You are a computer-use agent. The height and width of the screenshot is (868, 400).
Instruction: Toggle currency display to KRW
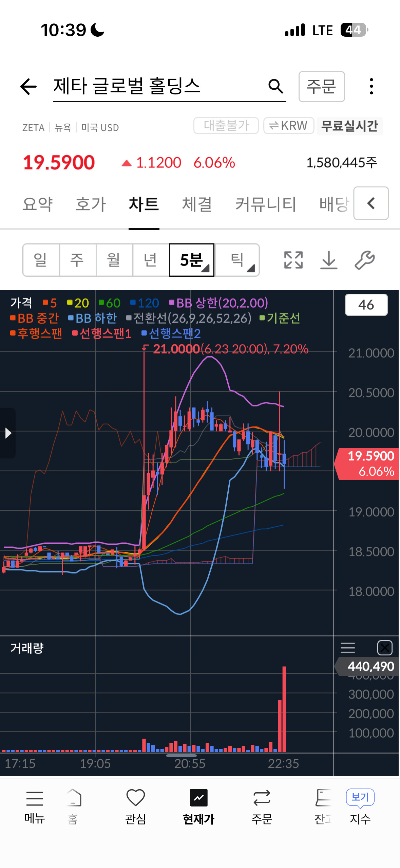coord(289,126)
